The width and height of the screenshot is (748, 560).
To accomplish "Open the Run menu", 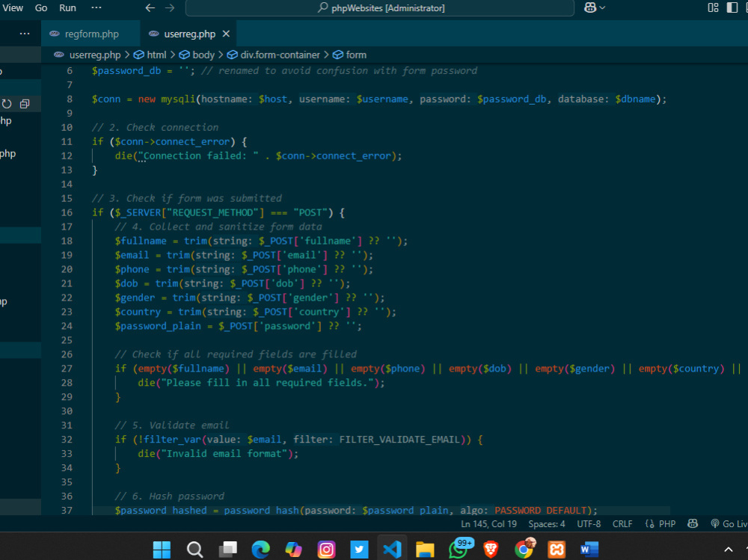I will click(x=67, y=8).
